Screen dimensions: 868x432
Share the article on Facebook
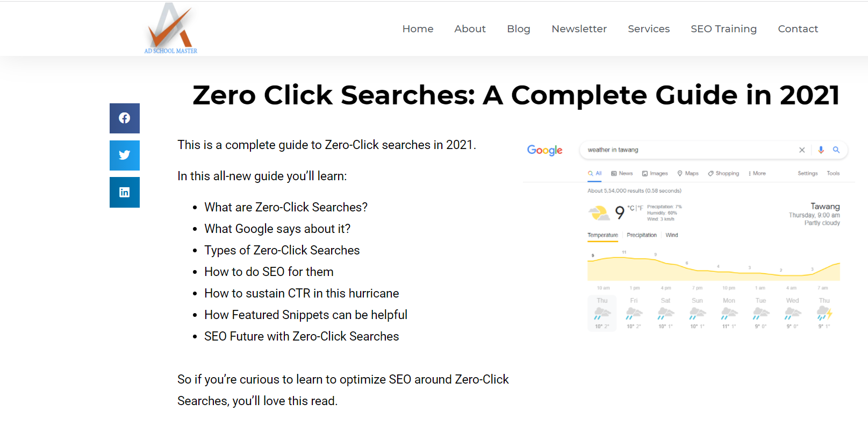coord(125,118)
